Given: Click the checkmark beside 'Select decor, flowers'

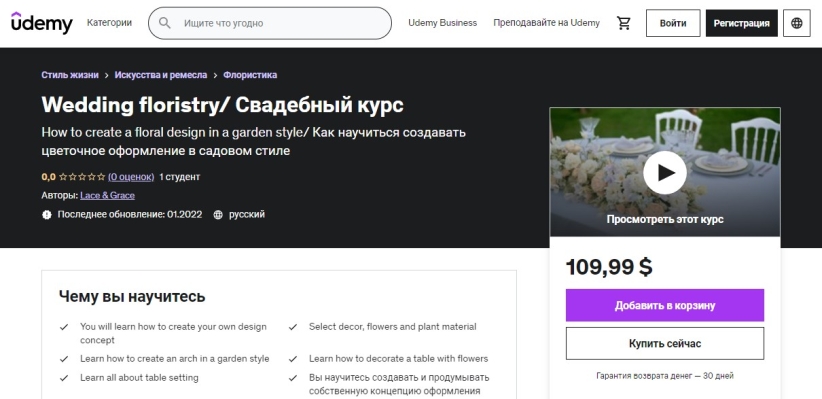Looking at the screenshot, I should (293, 327).
